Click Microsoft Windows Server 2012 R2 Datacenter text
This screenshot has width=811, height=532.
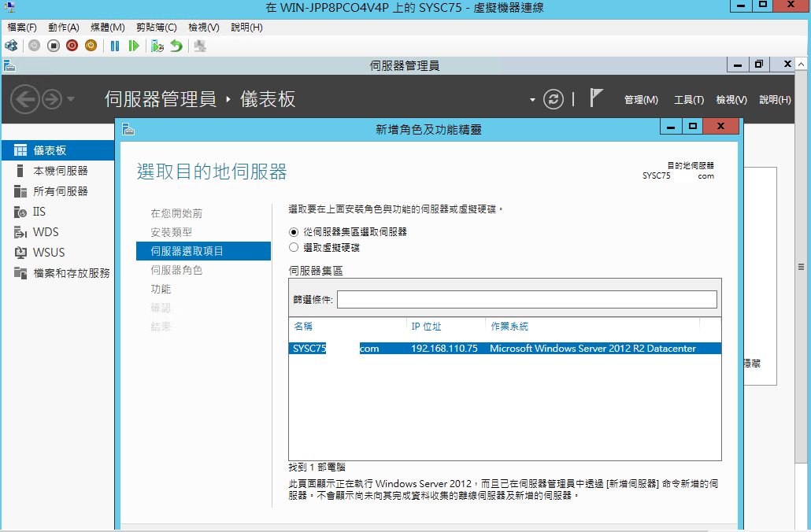[593, 349]
